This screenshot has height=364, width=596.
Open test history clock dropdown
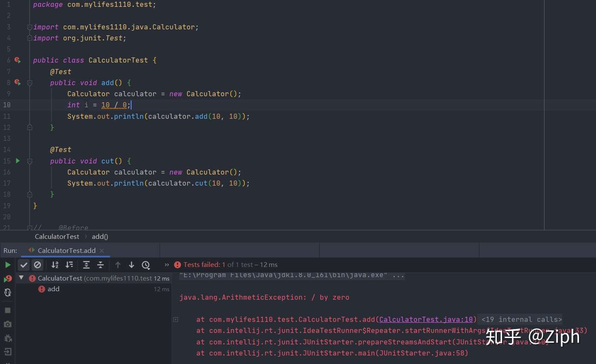pyautogui.click(x=146, y=265)
